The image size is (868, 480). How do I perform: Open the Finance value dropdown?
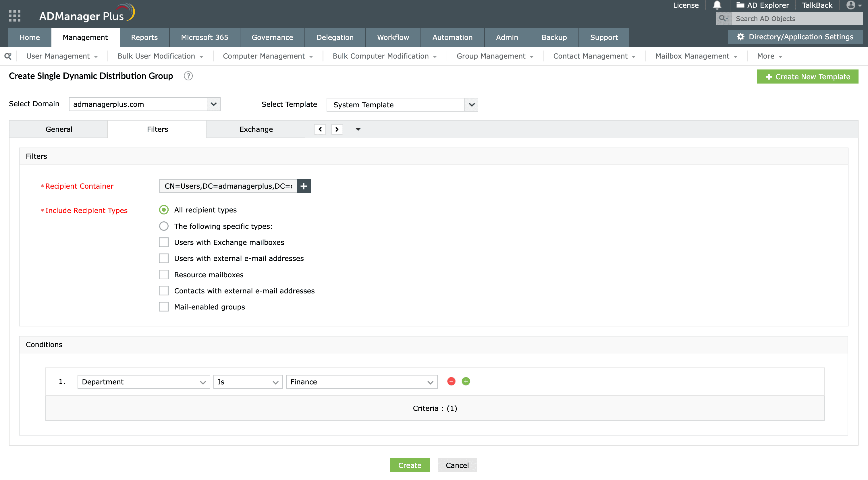[362, 382]
